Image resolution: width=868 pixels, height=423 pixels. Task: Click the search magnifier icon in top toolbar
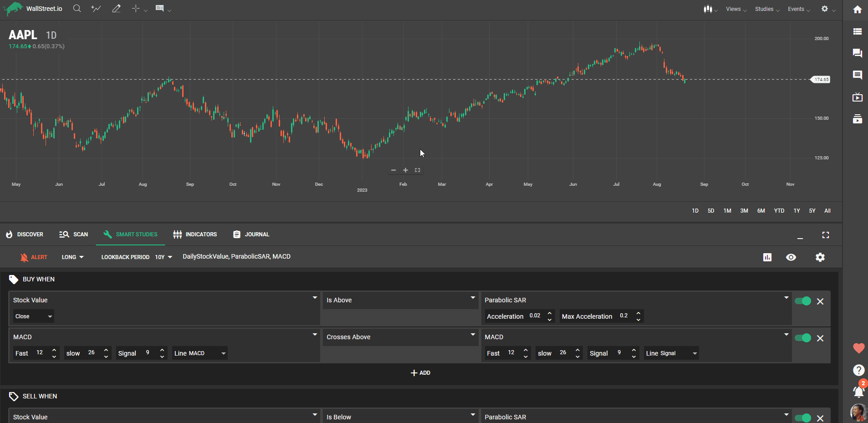(77, 9)
